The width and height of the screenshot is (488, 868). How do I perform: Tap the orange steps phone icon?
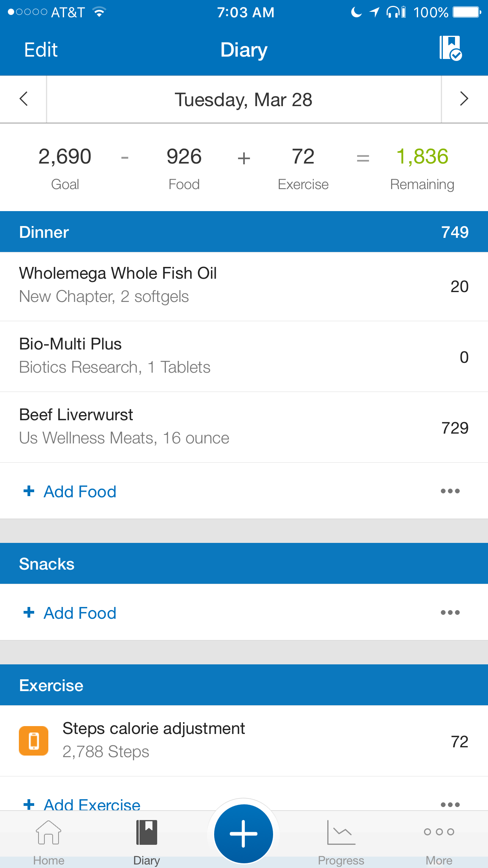pos(34,741)
